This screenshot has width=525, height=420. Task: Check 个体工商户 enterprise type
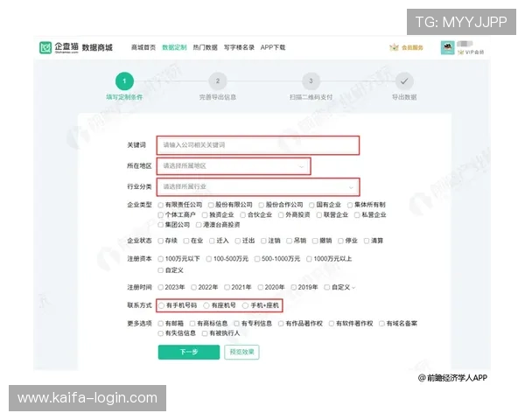point(161,214)
